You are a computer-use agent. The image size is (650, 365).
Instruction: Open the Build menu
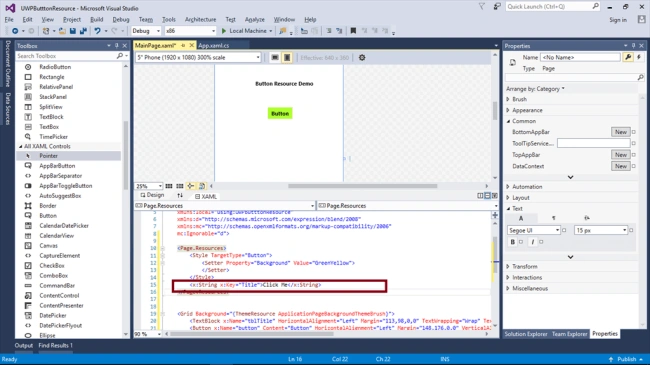(97, 19)
